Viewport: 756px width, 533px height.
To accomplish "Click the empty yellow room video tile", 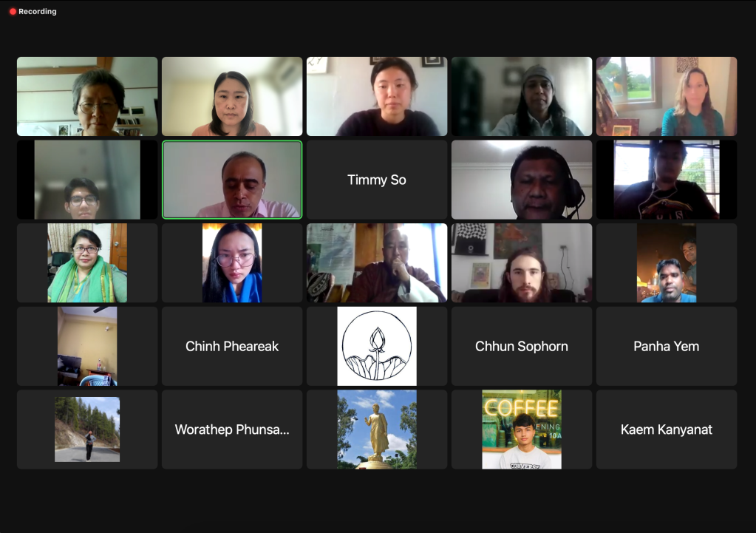I will click(86, 346).
